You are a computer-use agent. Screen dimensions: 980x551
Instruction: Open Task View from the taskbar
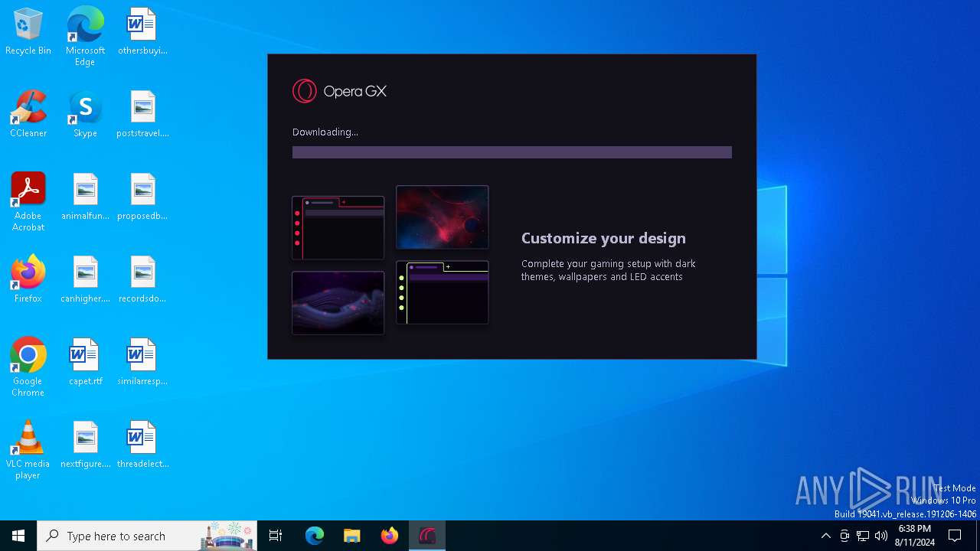pos(276,536)
